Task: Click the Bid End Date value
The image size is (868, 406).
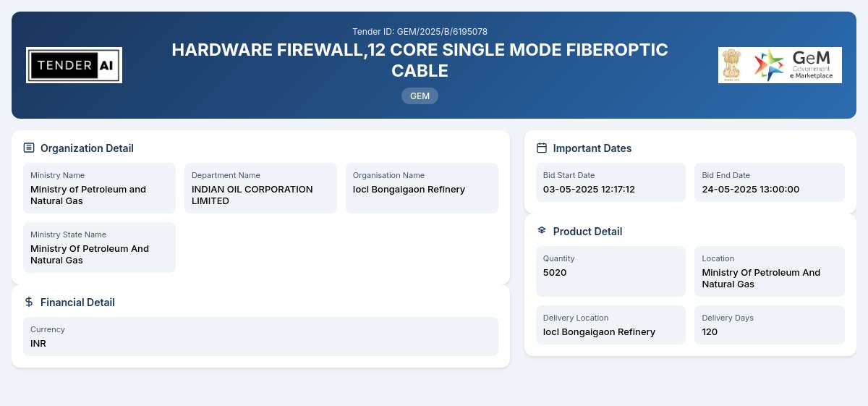Action: click(751, 190)
